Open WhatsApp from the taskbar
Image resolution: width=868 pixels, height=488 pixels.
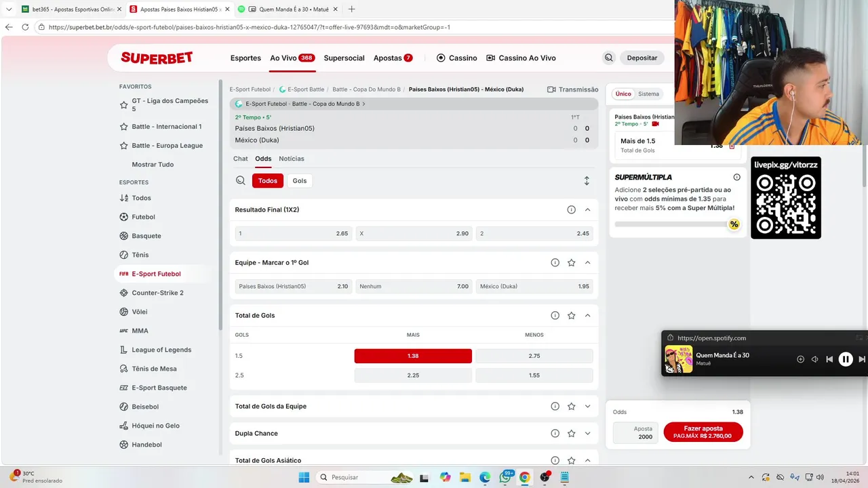[x=505, y=477]
